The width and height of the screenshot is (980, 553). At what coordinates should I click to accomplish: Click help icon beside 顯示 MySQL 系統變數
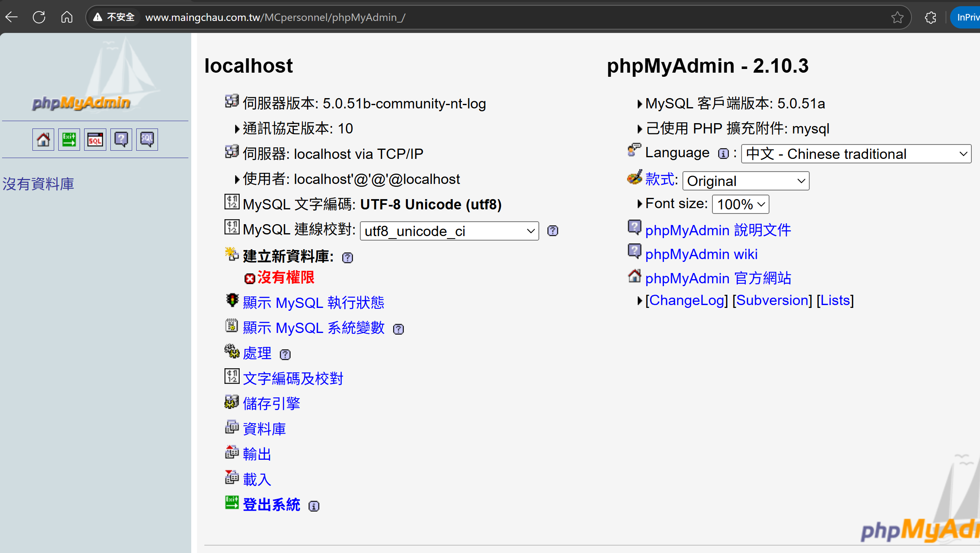pyautogui.click(x=398, y=329)
